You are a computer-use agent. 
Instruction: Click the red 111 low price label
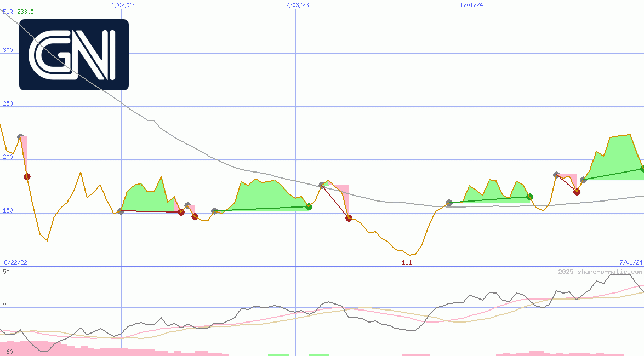[x=407, y=262]
